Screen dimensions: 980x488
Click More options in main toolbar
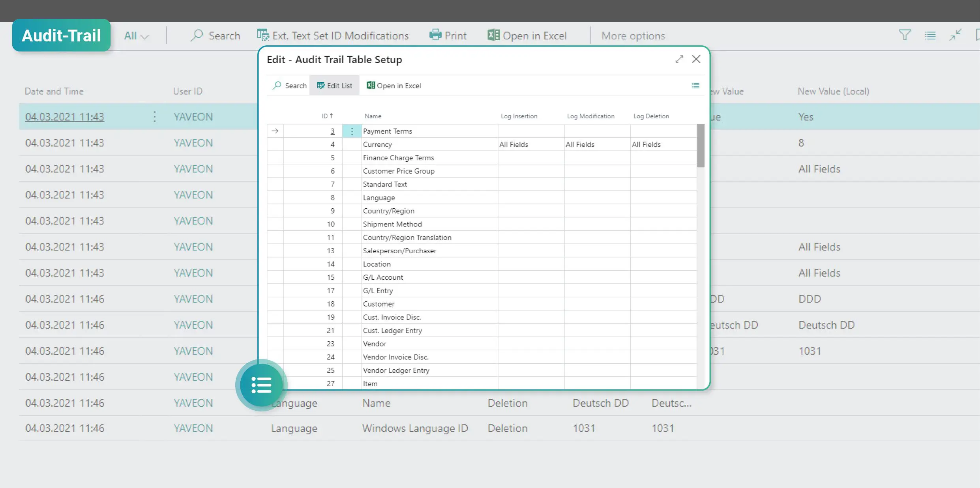[x=633, y=36]
